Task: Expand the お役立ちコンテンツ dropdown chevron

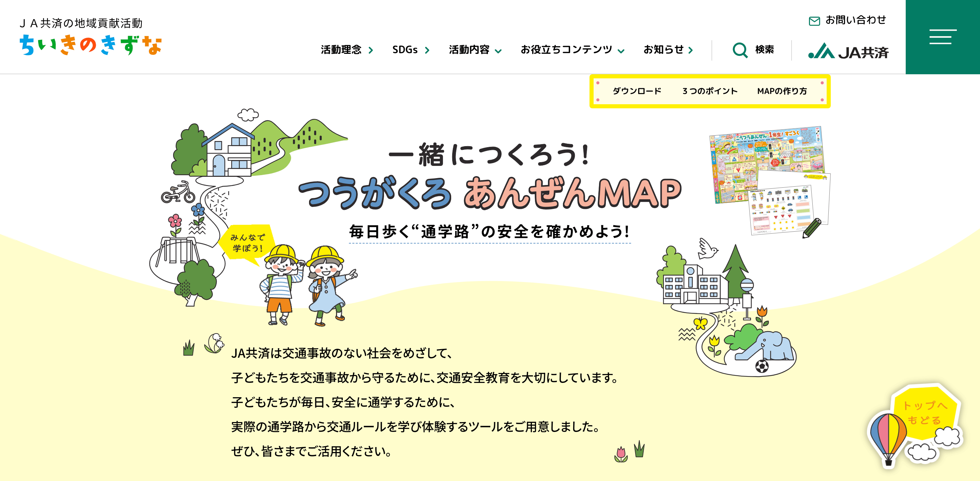Action: (621, 51)
